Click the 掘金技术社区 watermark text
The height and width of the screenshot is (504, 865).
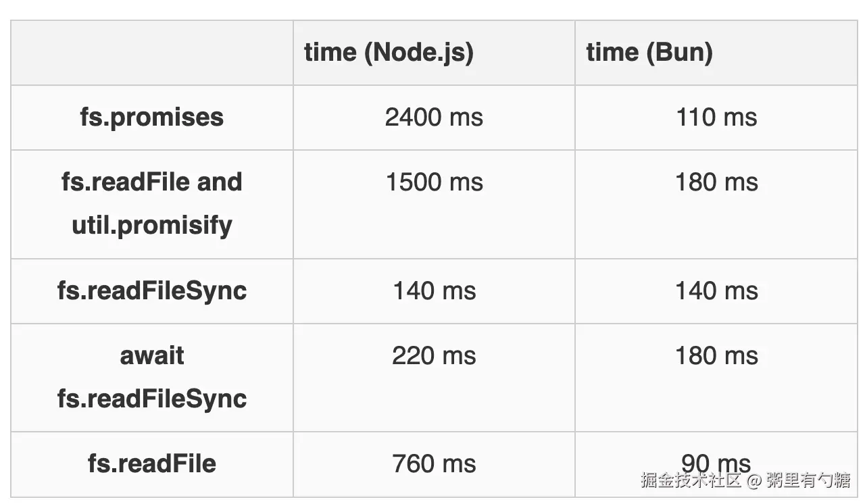[691, 480]
